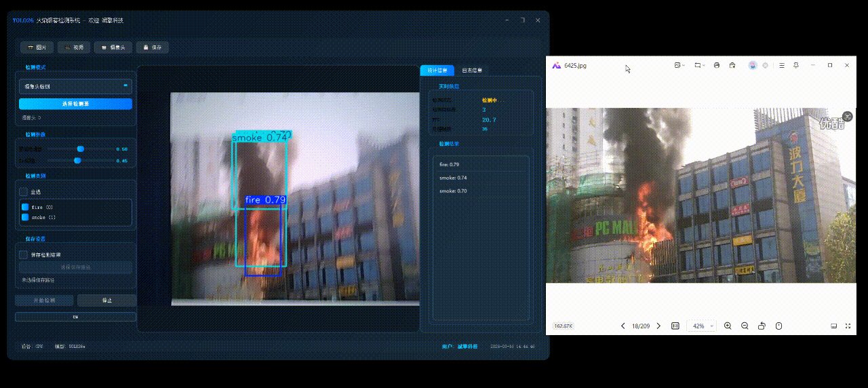Click the FPS value 20.7
The height and width of the screenshot is (388, 868).
click(x=489, y=119)
